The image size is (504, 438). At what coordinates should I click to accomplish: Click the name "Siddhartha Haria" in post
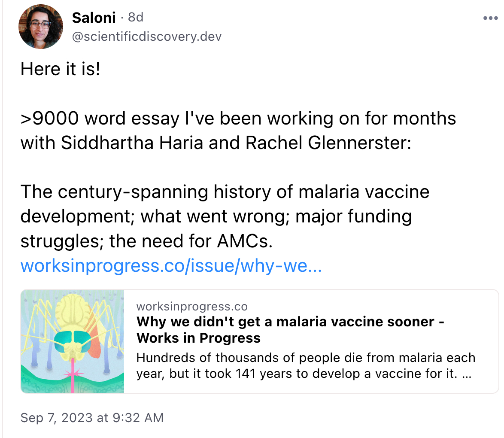(x=132, y=143)
